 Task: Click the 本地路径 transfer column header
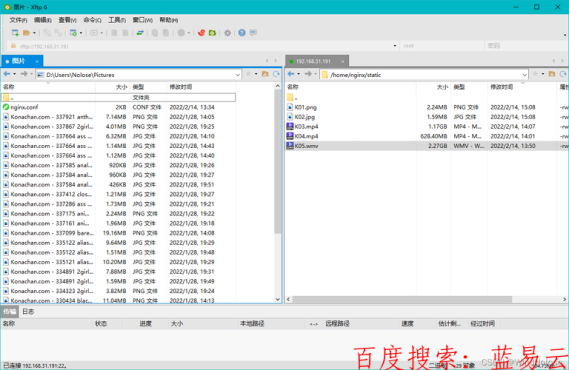270,324
